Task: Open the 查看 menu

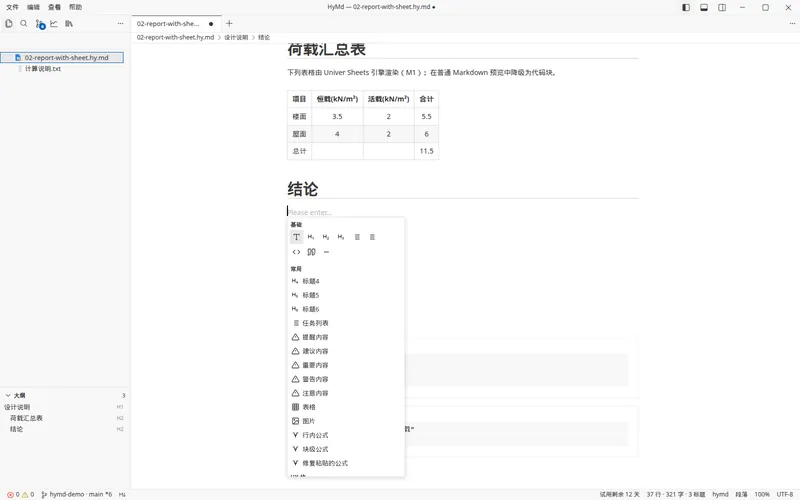Action: pyautogui.click(x=54, y=7)
